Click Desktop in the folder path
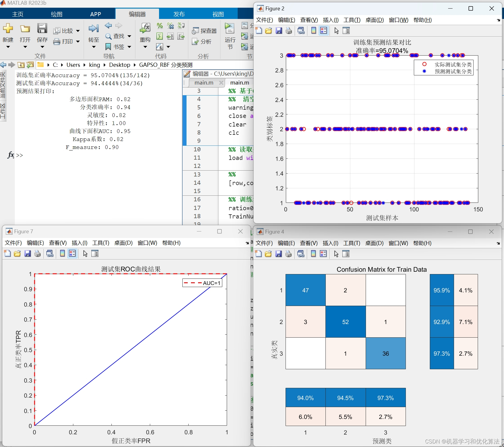The width and height of the screenshot is (504, 447). pyautogui.click(x=119, y=65)
